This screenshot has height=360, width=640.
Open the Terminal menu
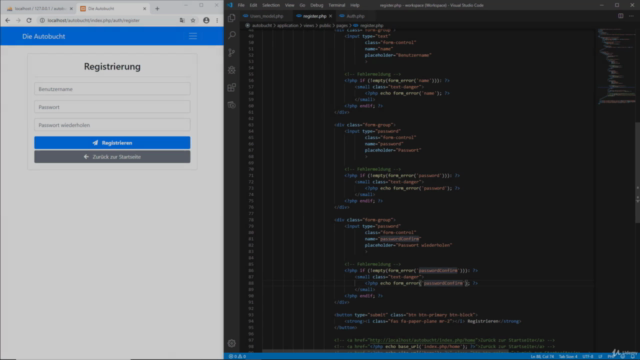tap(337, 5)
